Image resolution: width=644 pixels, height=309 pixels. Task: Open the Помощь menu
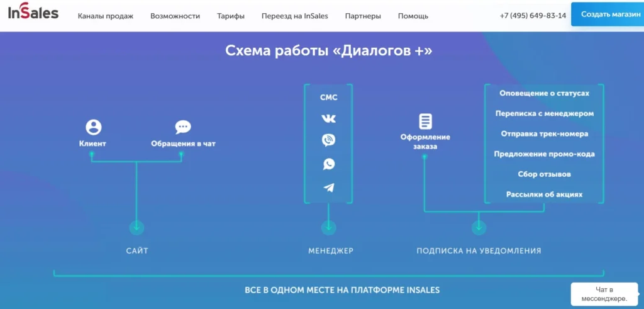pos(413,16)
